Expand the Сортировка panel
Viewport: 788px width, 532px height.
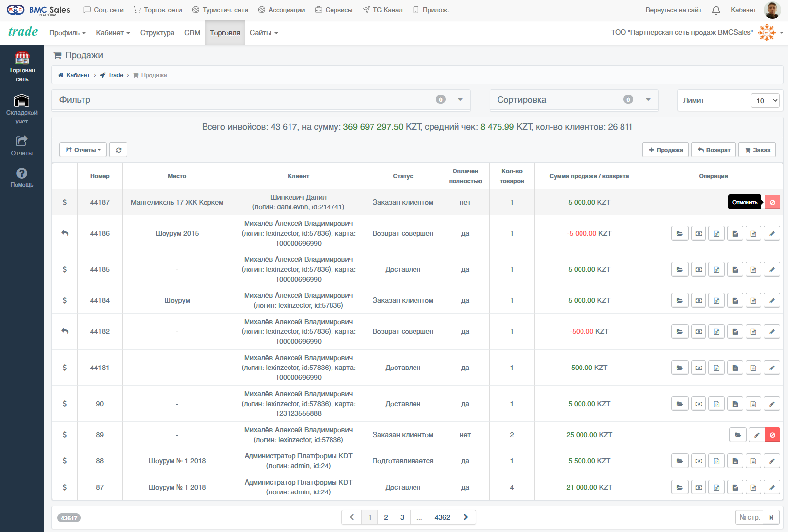point(574,100)
